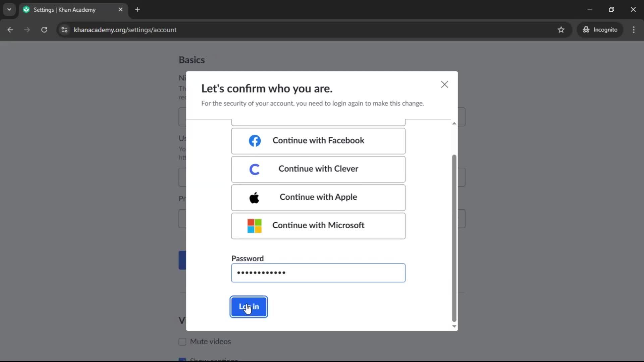Go back in browser history

(x=10, y=30)
